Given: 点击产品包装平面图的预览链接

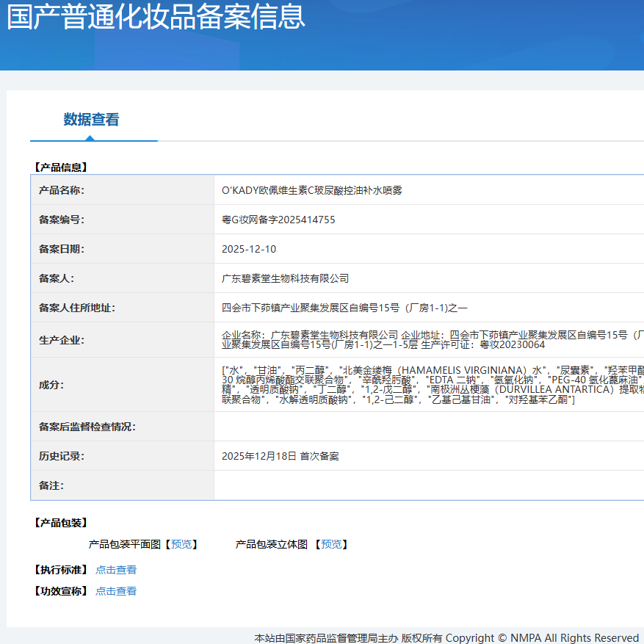Looking at the screenshot, I should [181, 544].
